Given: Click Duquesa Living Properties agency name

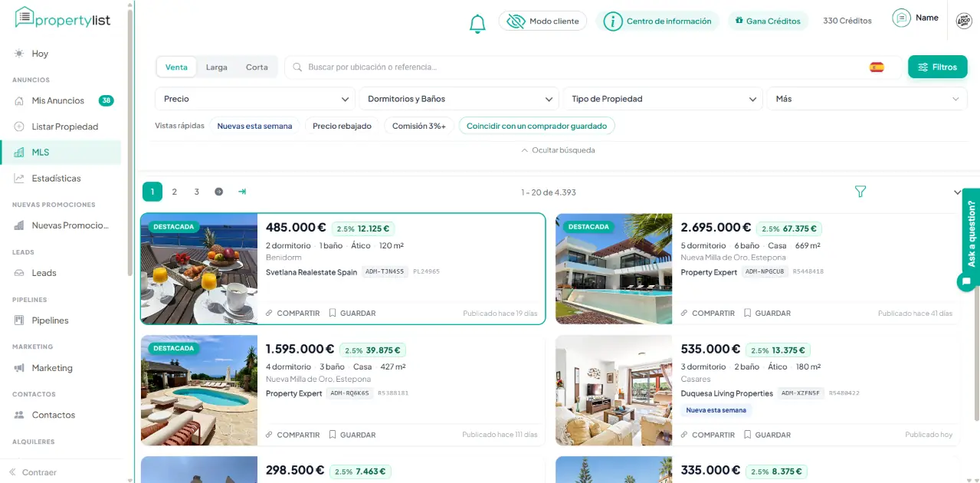Looking at the screenshot, I should [x=727, y=393].
